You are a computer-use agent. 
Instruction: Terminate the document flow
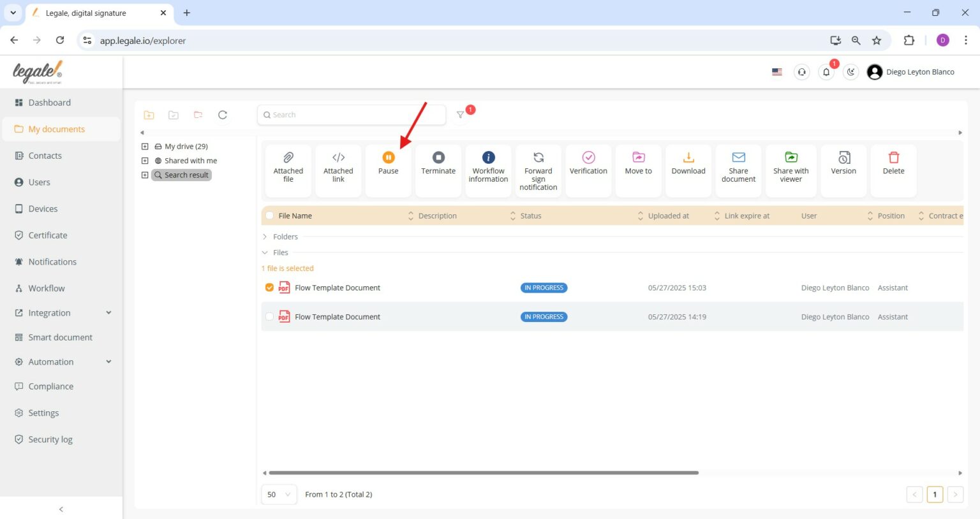point(438,167)
